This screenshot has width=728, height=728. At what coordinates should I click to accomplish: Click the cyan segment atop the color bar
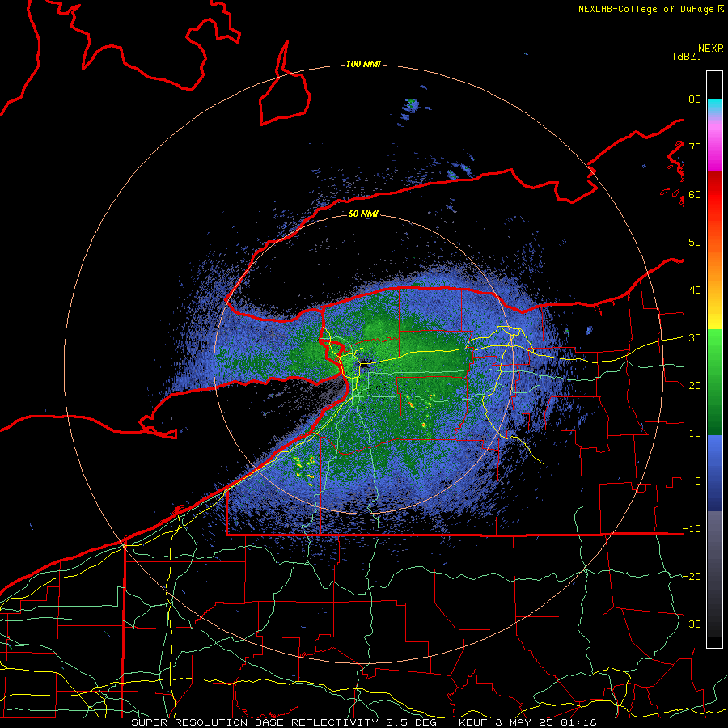point(714,106)
